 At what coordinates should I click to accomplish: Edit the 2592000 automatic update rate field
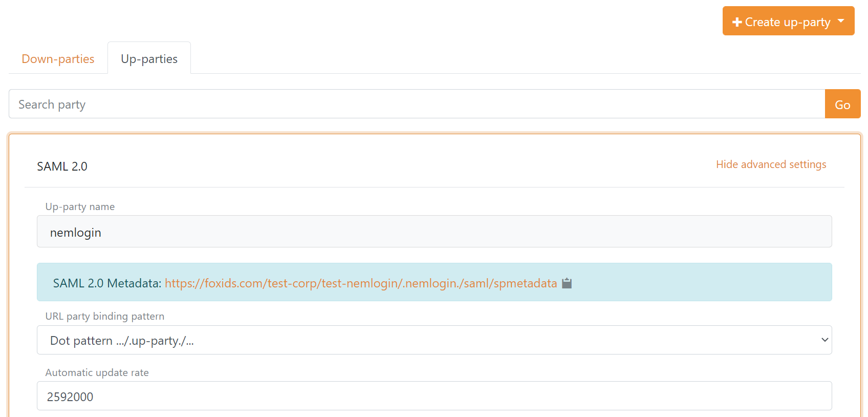click(434, 397)
